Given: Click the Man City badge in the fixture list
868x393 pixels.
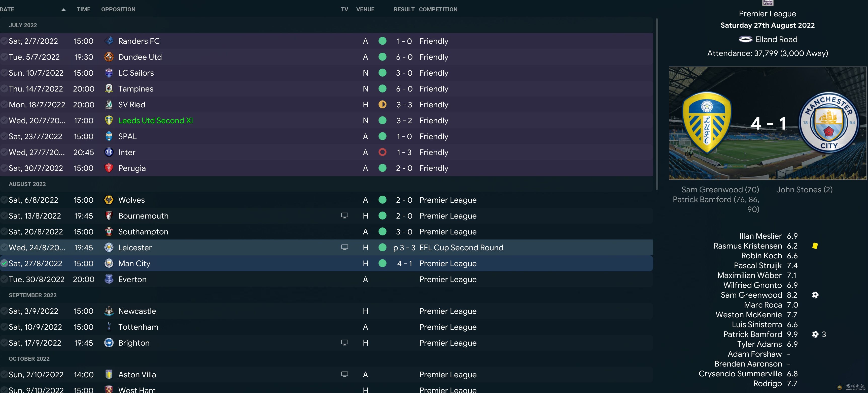Looking at the screenshot, I should 109,263.
